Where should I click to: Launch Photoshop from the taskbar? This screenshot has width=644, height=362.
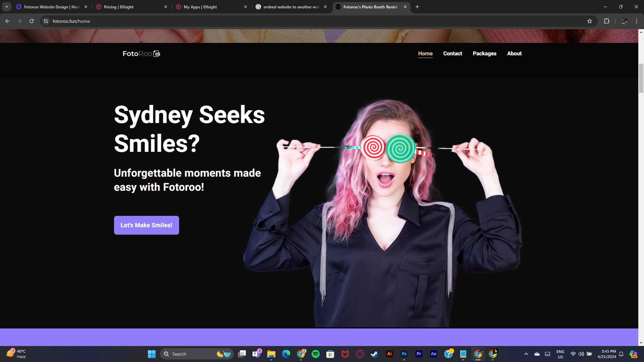(404, 354)
